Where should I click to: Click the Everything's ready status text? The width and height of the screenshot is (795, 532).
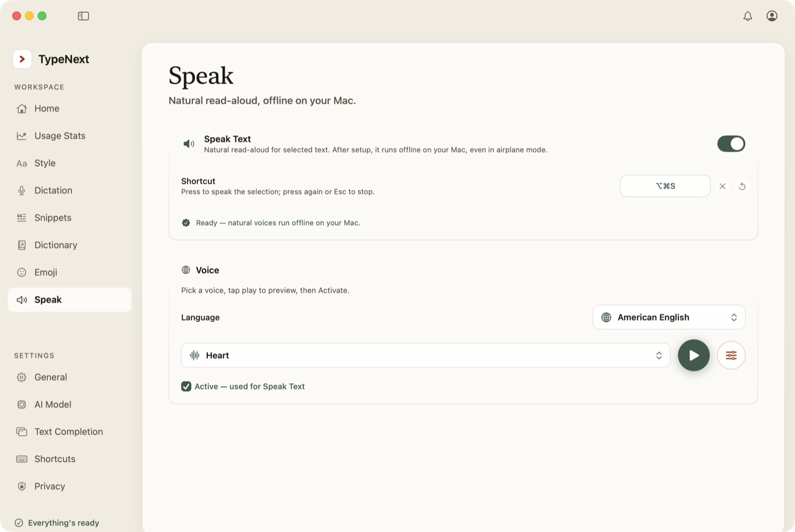point(64,523)
